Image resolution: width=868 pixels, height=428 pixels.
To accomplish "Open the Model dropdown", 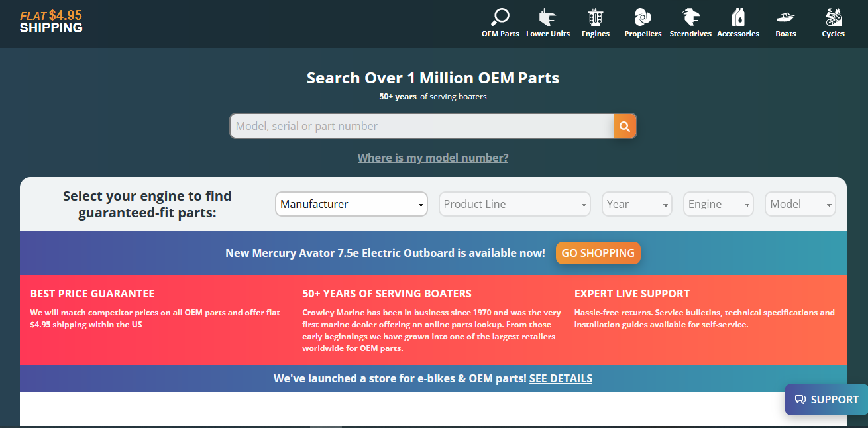I will [x=800, y=204].
